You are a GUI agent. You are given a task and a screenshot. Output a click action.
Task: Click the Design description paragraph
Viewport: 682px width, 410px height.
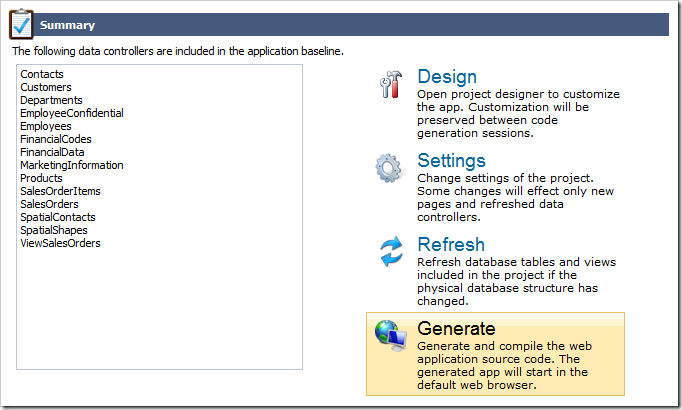(518, 113)
